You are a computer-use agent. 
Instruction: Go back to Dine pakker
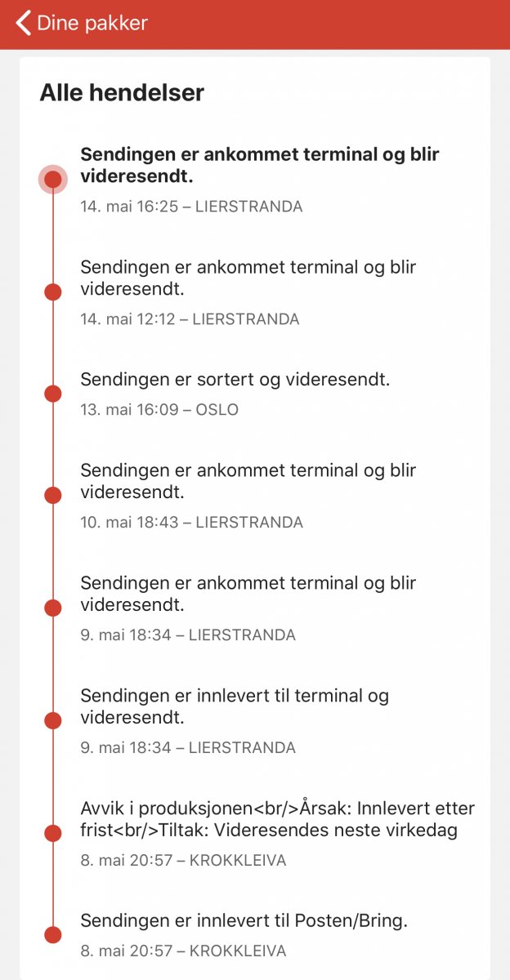tap(92, 23)
